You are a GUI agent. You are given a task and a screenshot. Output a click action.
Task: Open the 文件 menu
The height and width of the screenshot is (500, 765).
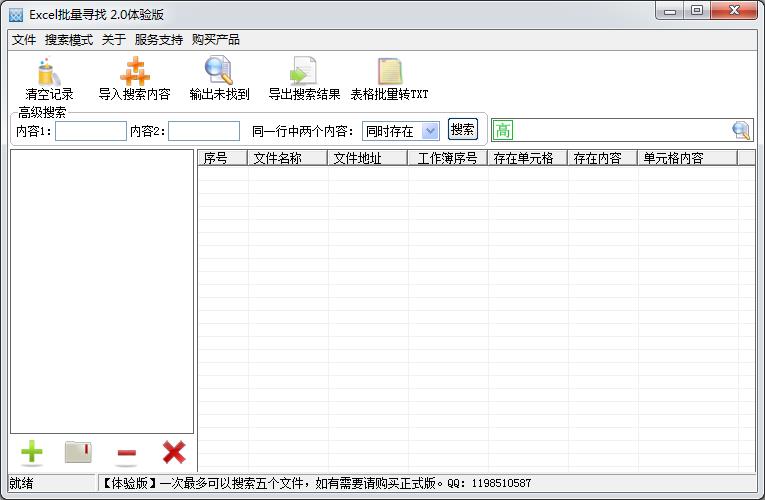point(24,40)
